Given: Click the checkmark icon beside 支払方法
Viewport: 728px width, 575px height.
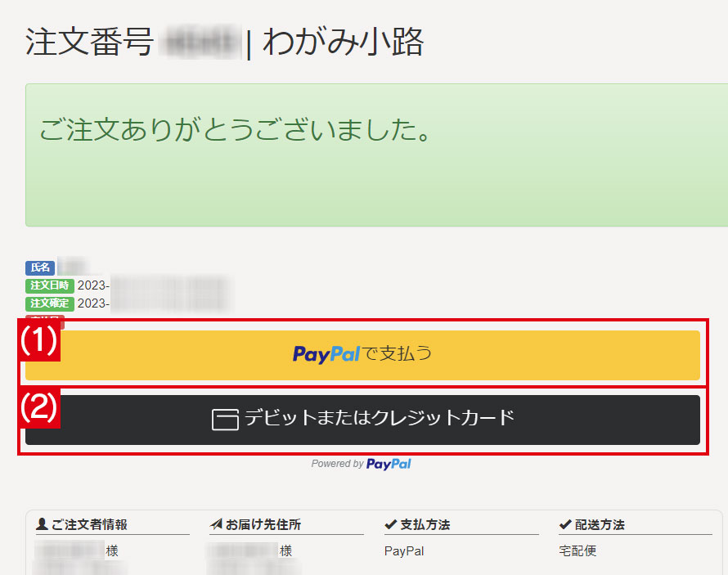Looking at the screenshot, I should pyautogui.click(x=390, y=524).
